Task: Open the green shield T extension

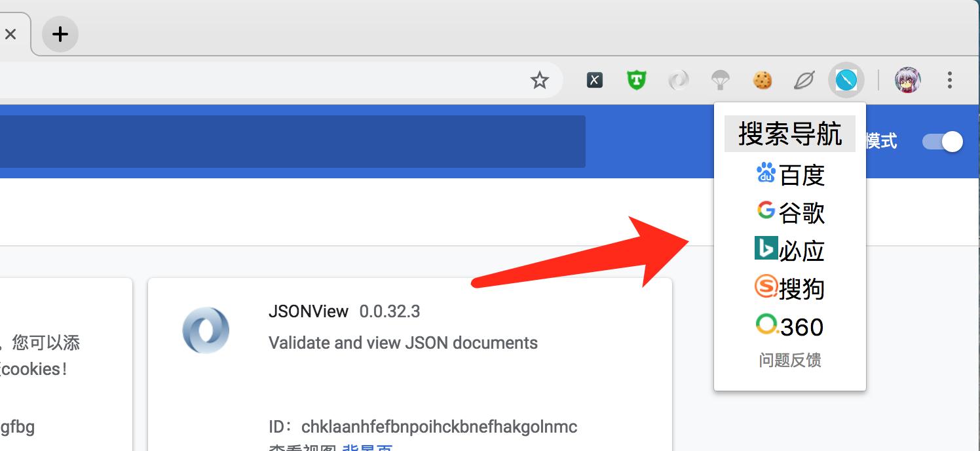Action: [x=636, y=81]
